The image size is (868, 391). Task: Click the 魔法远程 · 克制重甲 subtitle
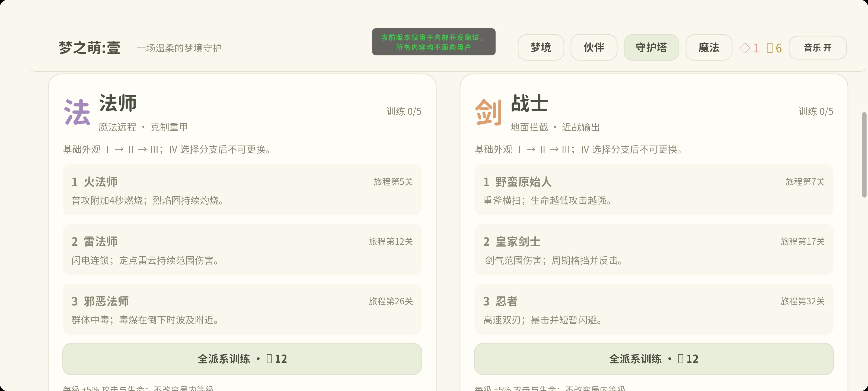143,127
